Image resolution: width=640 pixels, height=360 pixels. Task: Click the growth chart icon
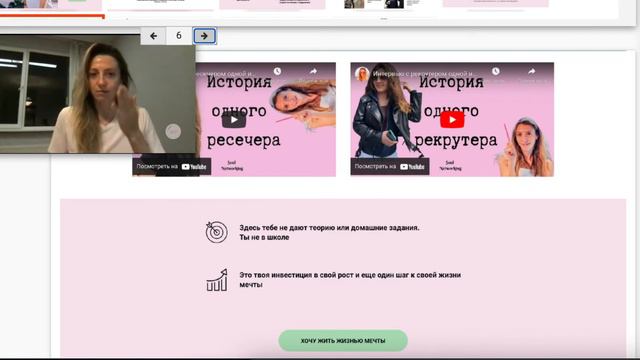click(217, 280)
